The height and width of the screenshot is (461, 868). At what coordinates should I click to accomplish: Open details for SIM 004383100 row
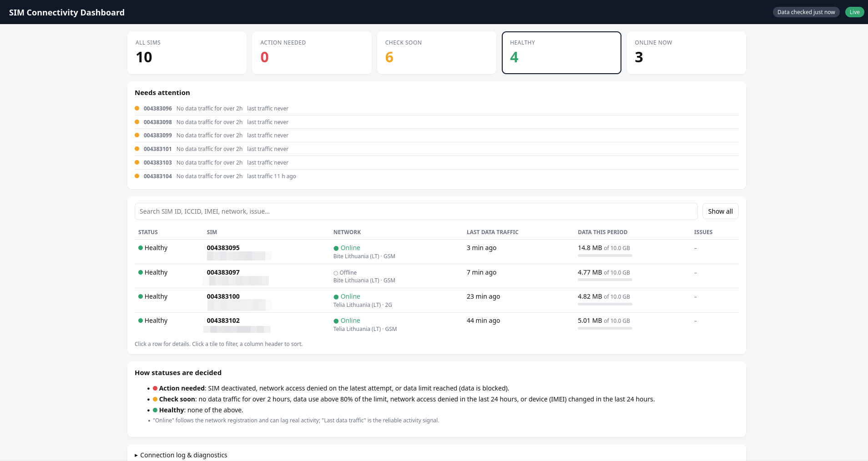437,301
